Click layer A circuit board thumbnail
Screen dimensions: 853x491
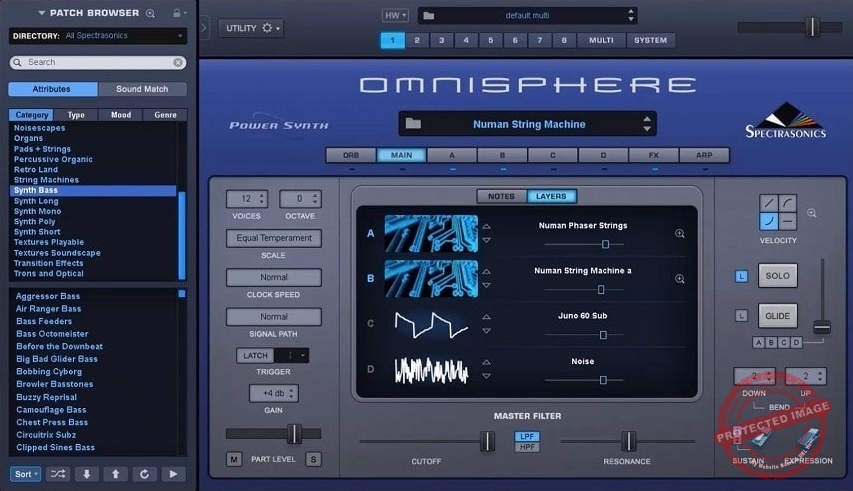point(431,233)
